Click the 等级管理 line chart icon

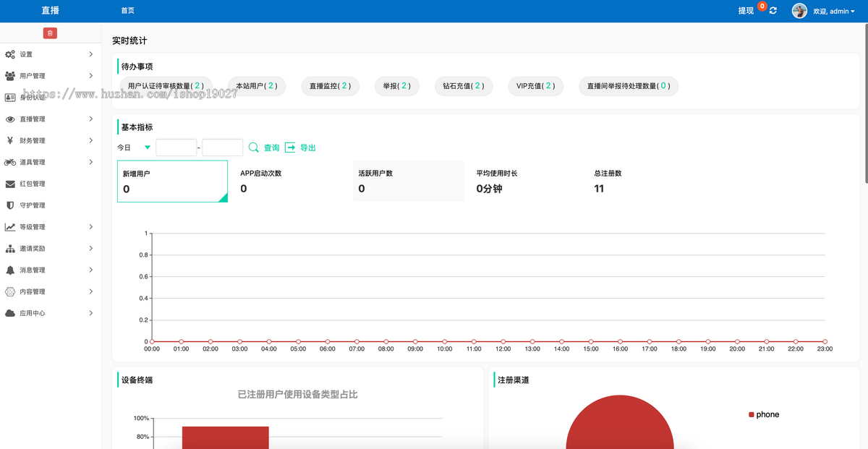coord(10,227)
